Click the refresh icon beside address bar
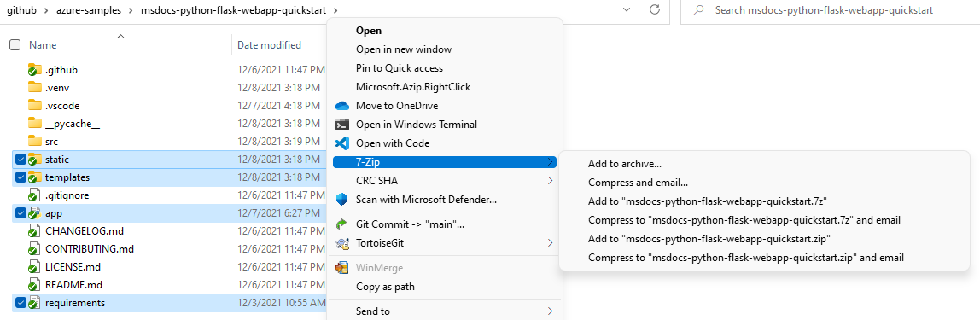Screen dimensions: 980x320 point(655,9)
